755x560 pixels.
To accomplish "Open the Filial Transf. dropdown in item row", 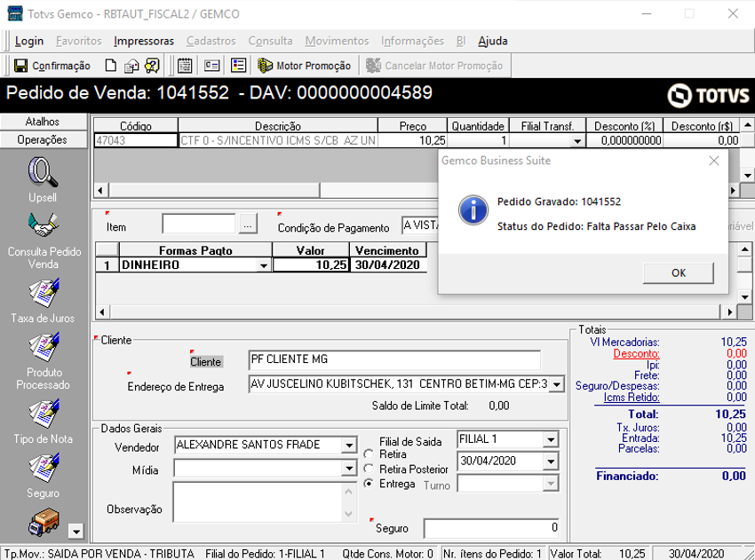I will (576, 141).
